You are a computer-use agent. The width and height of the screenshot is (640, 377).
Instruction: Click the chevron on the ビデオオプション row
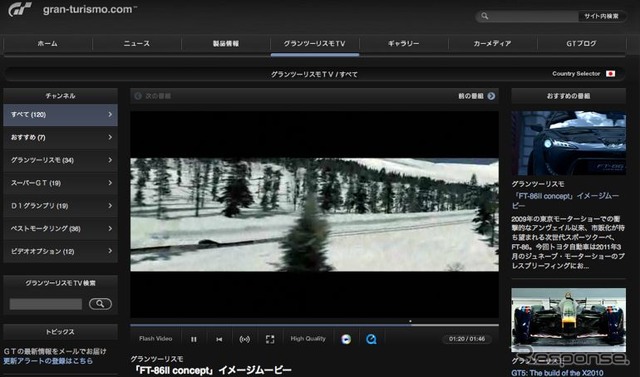point(110,251)
